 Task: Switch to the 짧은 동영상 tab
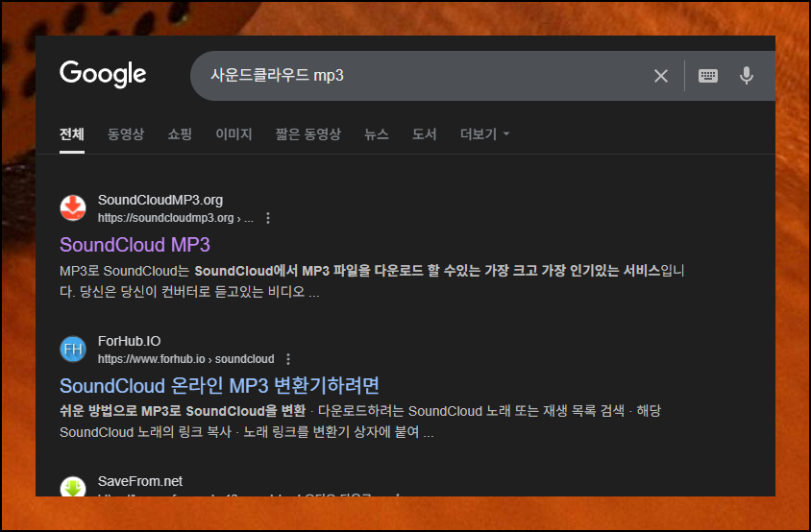point(308,134)
